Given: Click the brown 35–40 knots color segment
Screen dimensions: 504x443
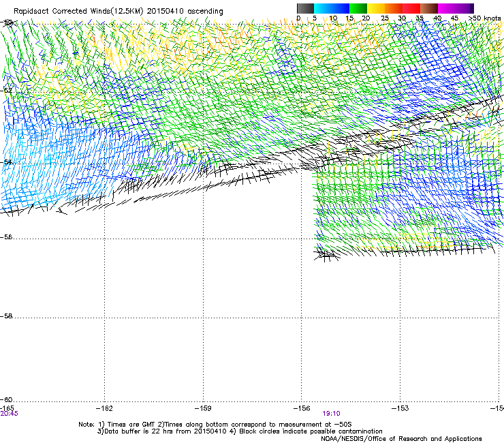Looking at the screenshot, I should pyautogui.click(x=429, y=8).
